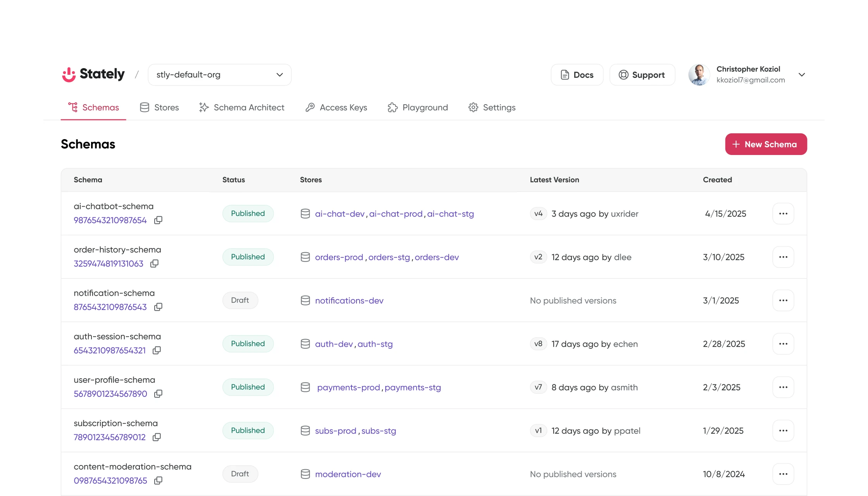The height and width of the screenshot is (496, 868).
Task: Open more options for subscription-schema
Action: (x=783, y=431)
